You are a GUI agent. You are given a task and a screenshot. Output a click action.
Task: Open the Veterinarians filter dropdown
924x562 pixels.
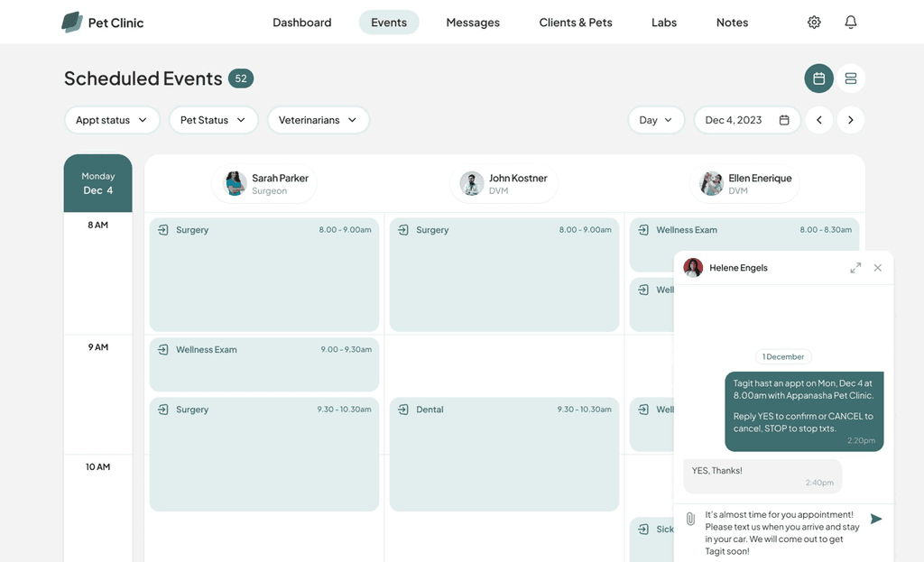click(319, 120)
